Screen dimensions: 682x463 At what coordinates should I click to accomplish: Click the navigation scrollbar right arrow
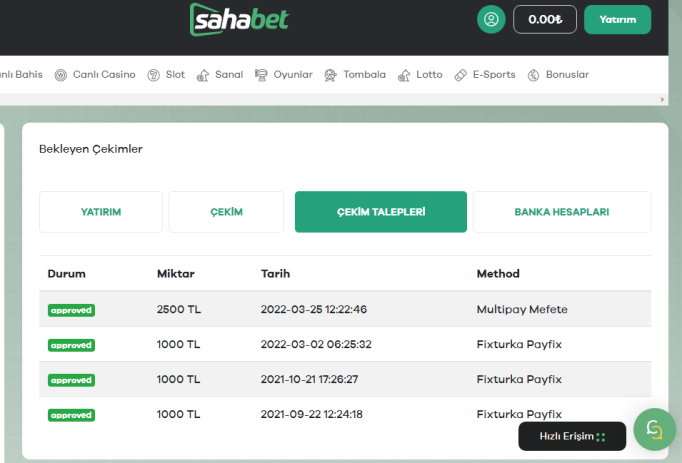pyautogui.click(x=661, y=99)
